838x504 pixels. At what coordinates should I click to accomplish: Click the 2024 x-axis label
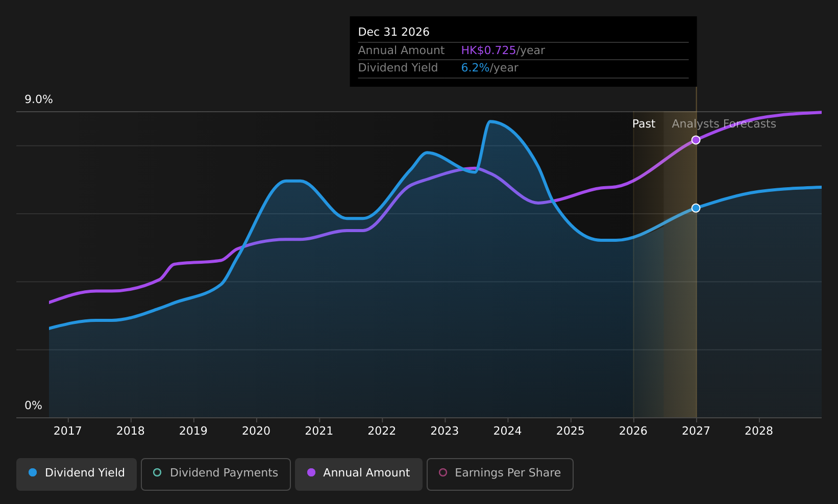coord(507,431)
